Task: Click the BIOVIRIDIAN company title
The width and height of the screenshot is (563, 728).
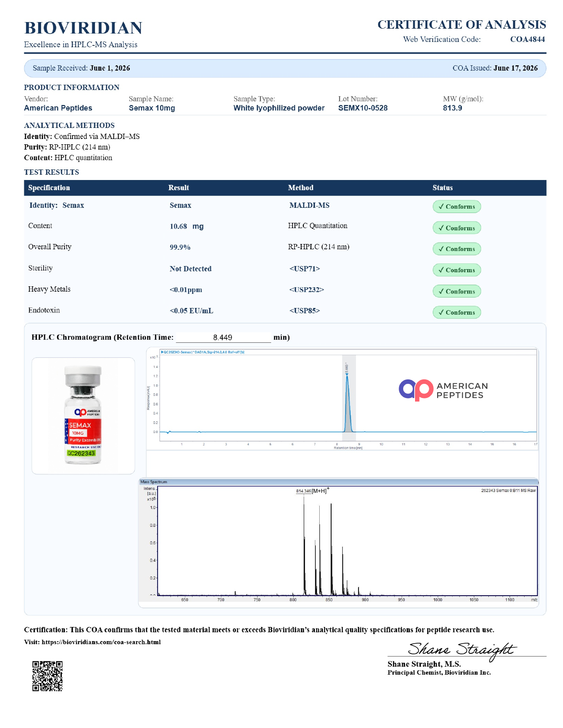Action: pos(83,28)
